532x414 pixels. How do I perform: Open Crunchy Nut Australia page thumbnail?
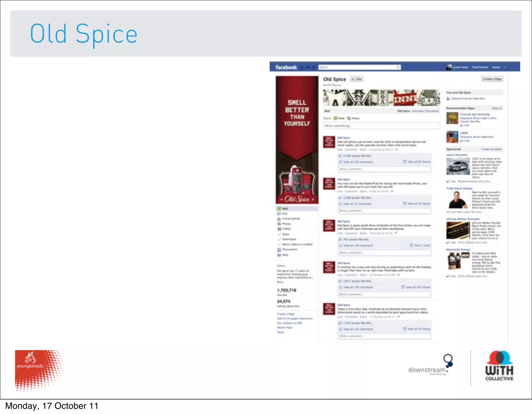[x=452, y=118]
